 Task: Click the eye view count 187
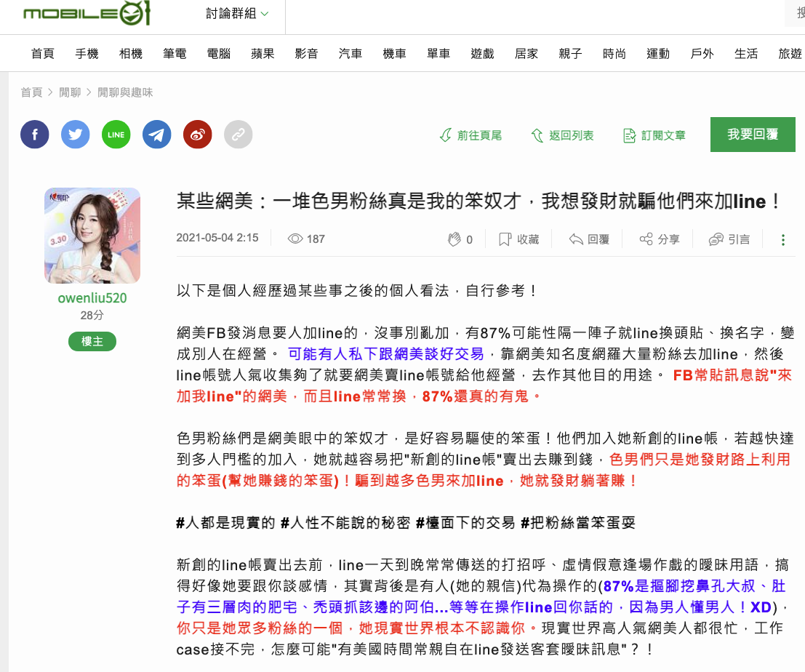coord(306,239)
